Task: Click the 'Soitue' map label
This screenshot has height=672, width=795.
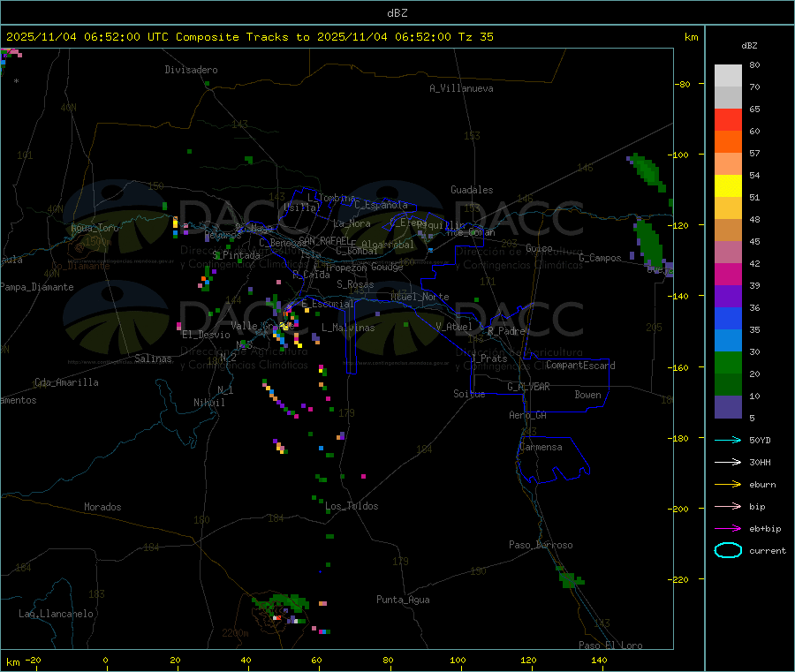Action: pyautogui.click(x=469, y=394)
